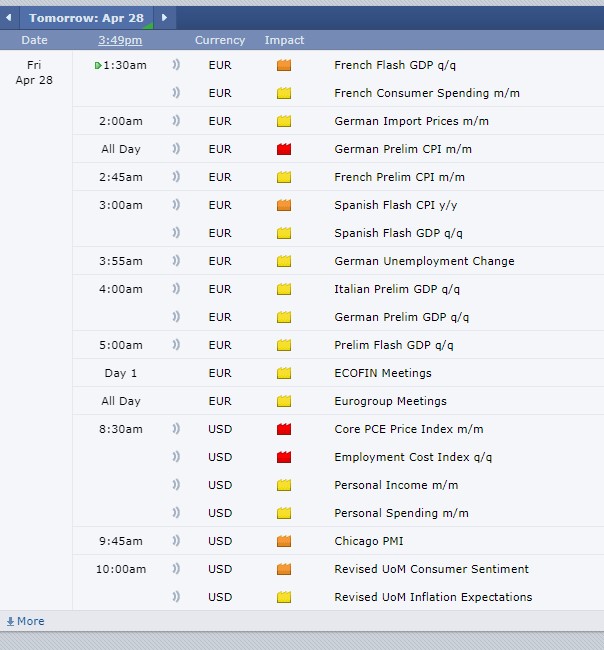Click yellow impact icon for ECOFIN Meetings
The height and width of the screenshot is (650, 604).
(284, 373)
